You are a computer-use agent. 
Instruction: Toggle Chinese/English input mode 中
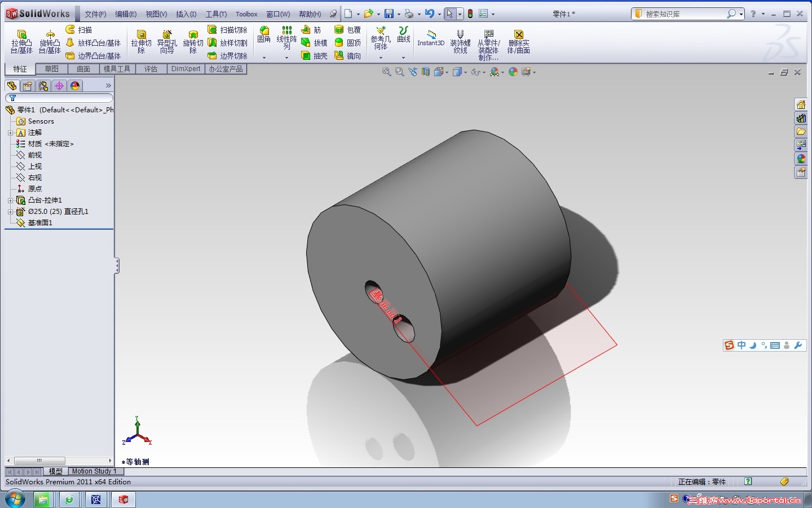pos(742,345)
